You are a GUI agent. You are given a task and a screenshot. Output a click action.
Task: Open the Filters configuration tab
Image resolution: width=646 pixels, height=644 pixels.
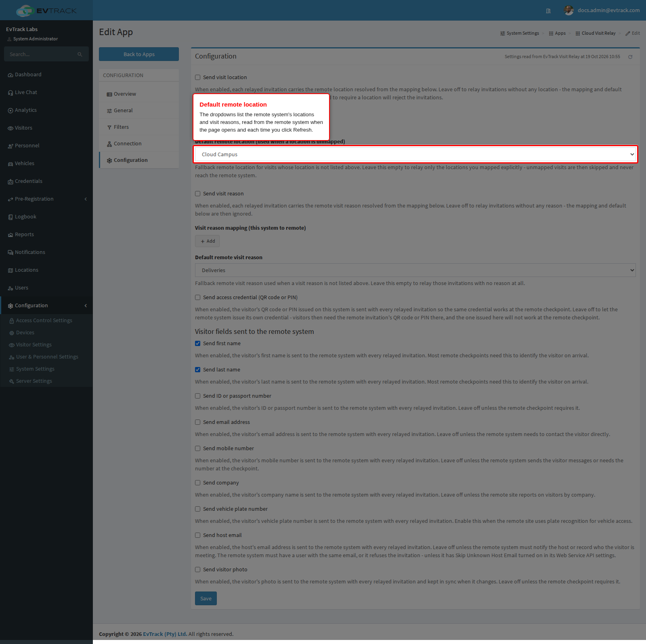coord(139,127)
